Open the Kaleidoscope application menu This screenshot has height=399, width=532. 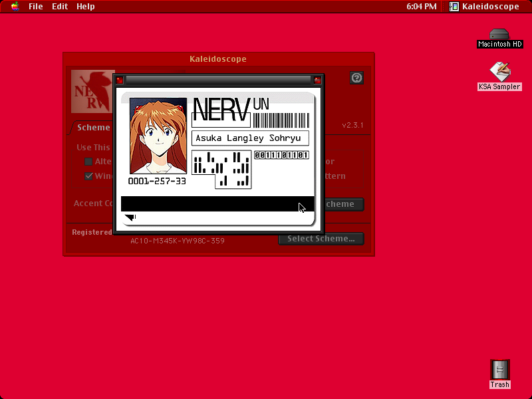pyautogui.click(x=484, y=7)
